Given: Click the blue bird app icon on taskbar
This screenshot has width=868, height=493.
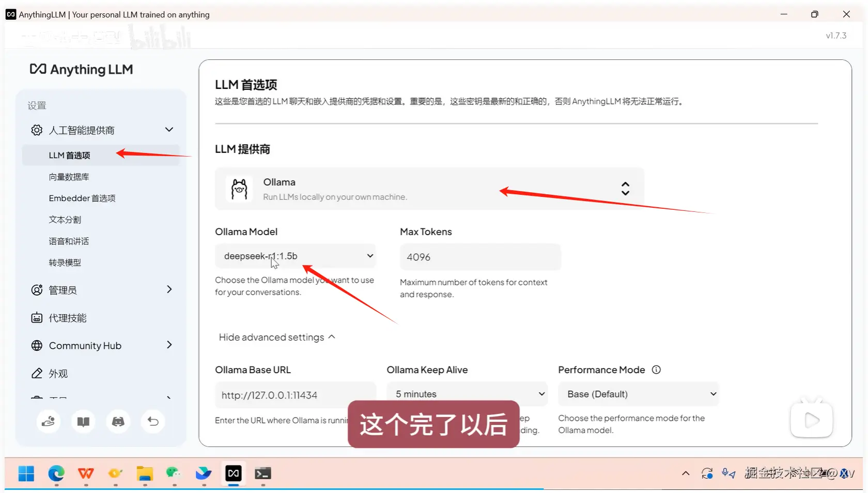Looking at the screenshot, I should tap(204, 473).
